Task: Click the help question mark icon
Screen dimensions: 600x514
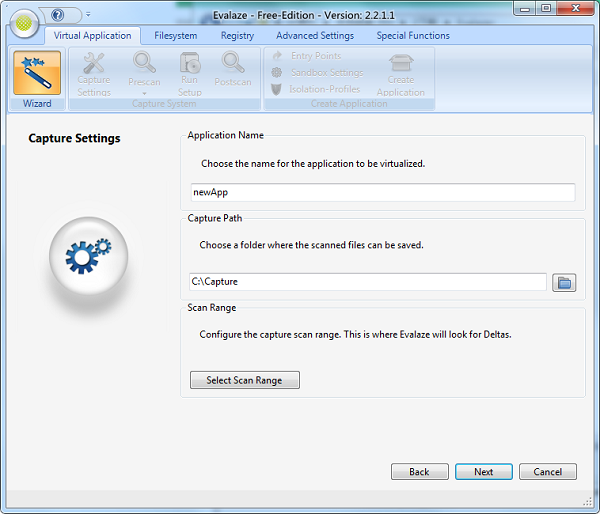Action: click(58, 15)
